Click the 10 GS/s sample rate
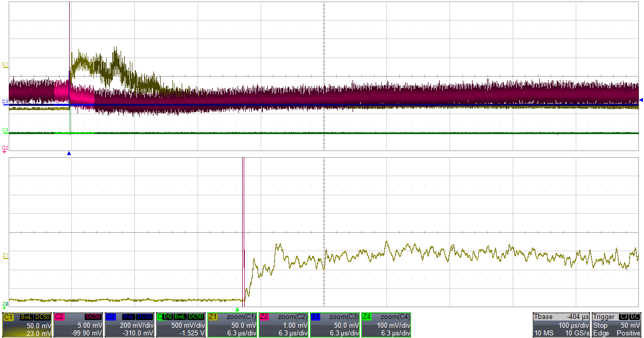644x338 pixels. (x=576, y=333)
